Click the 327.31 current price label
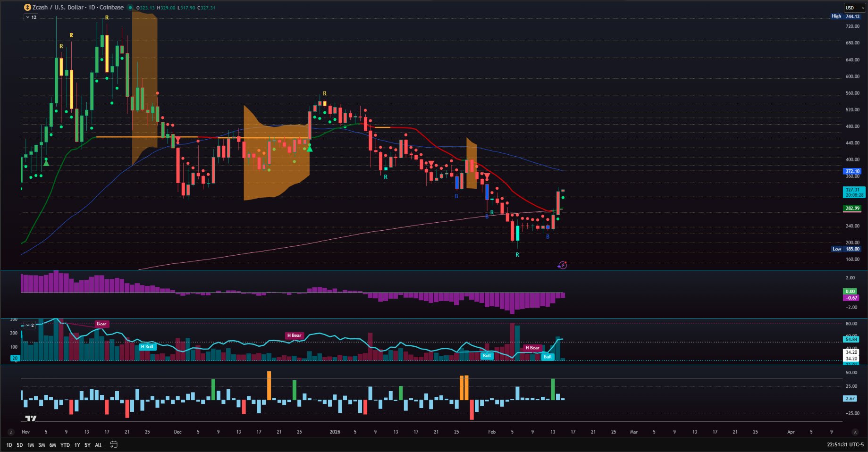This screenshot has height=452, width=868. point(853,190)
